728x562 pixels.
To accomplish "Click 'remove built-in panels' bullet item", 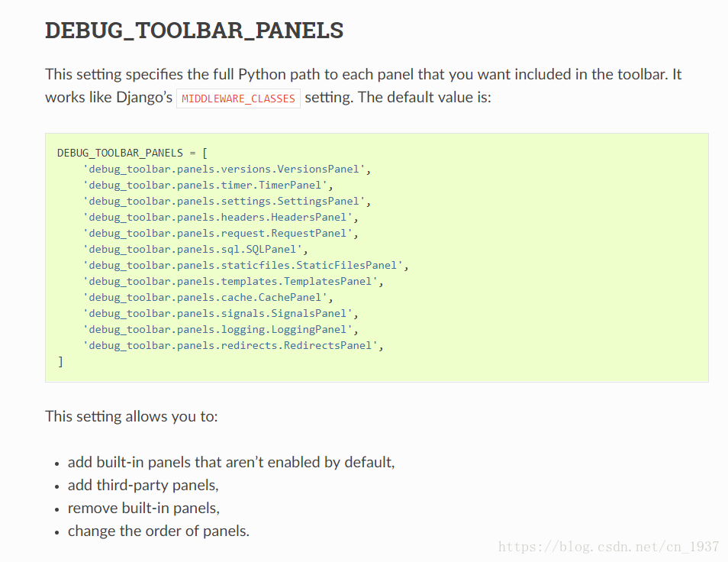I will coord(143,508).
